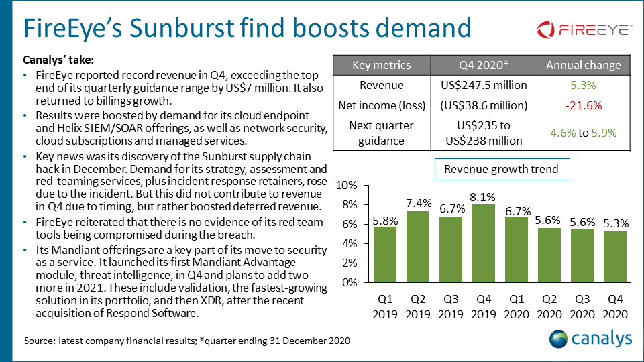644x362 pixels.
Task: Click the green '5.3%' annual change cell
Action: tap(583, 85)
